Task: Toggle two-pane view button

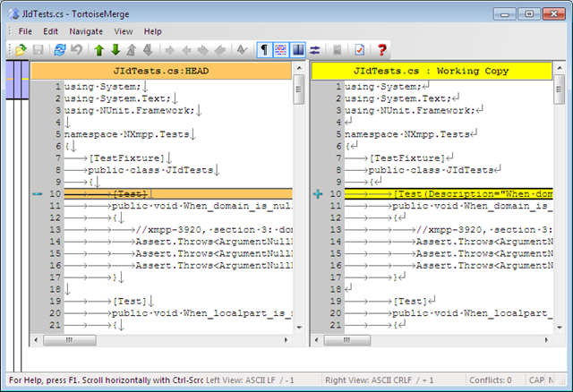Action: click(x=298, y=50)
